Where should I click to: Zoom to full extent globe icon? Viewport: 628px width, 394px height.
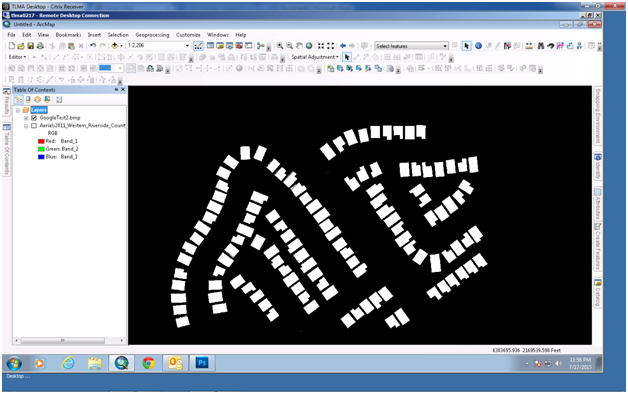click(309, 46)
